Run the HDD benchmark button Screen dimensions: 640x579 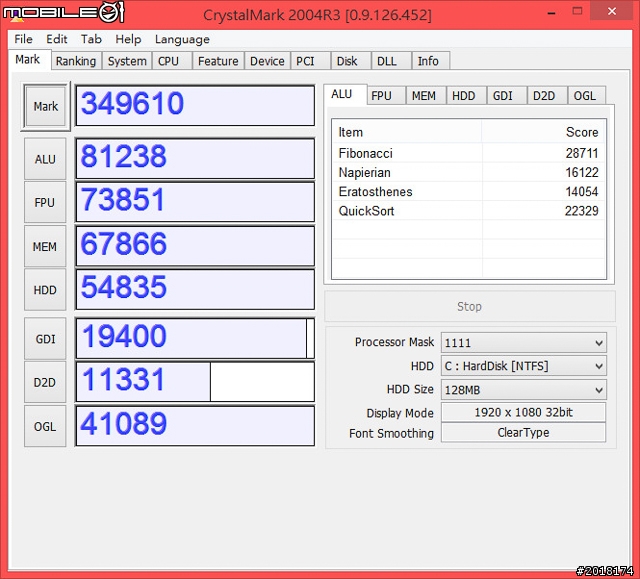(45, 290)
